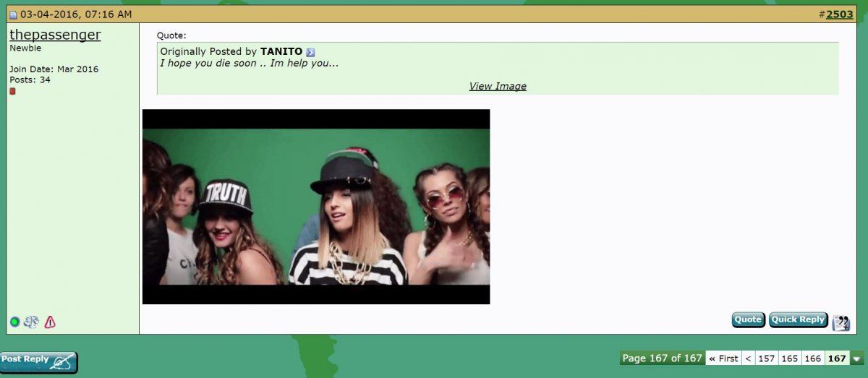Open the View Image link in quote
868x378 pixels.
coord(498,86)
